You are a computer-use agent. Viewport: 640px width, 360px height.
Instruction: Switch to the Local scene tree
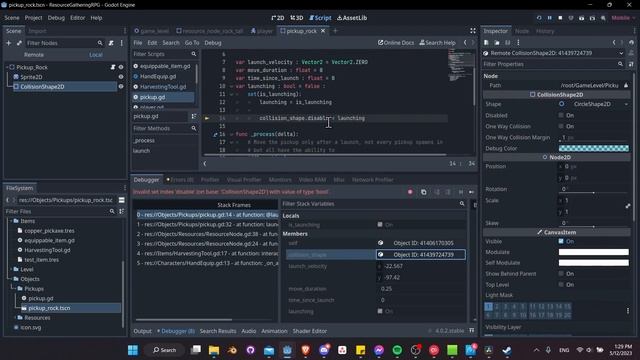pyautogui.click(x=96, y=55)
